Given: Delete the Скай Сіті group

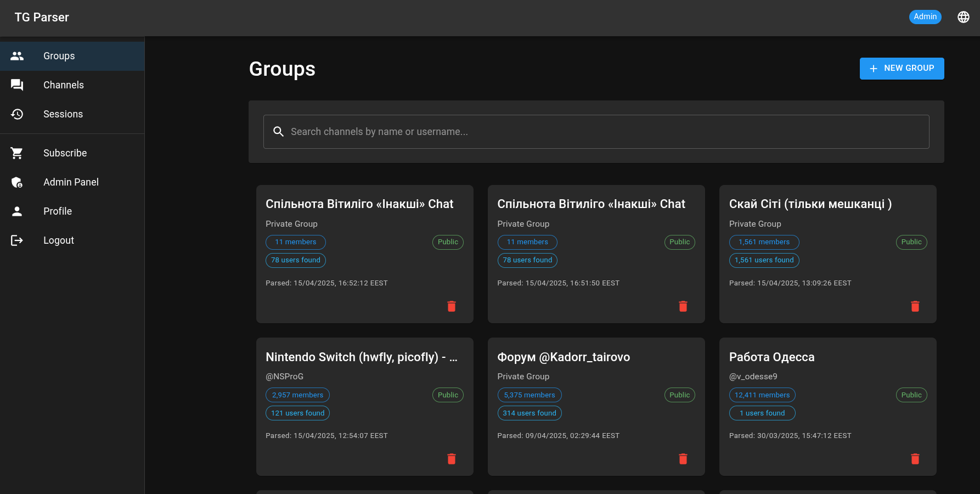Looking at the screenshot, I should point(915,306).
